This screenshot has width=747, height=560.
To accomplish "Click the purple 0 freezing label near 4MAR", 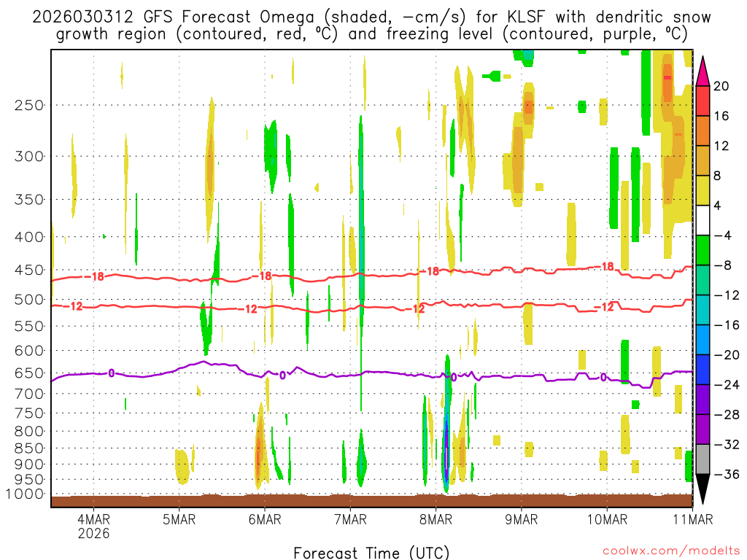I will (x=111, y=373).
